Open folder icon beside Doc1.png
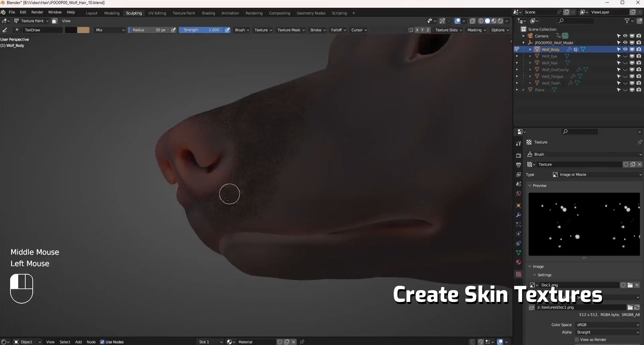The height and width of the screenshot is (345, 644). (630, 285)
